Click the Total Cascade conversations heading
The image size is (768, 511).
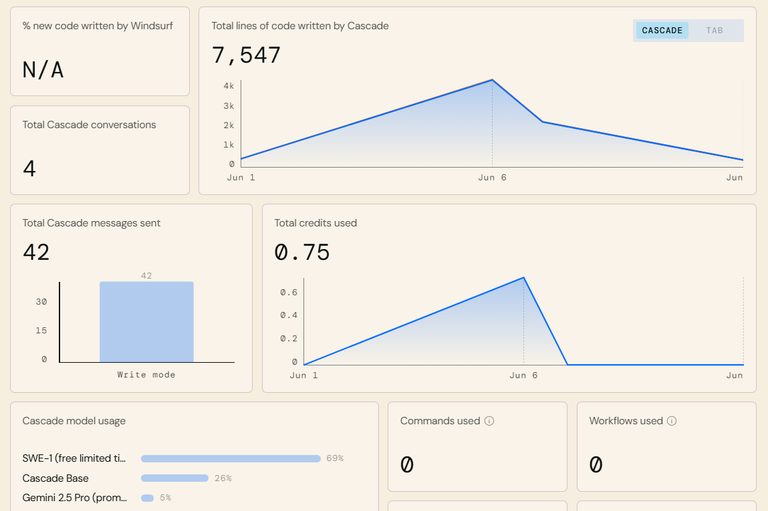(x=89, y=124)
